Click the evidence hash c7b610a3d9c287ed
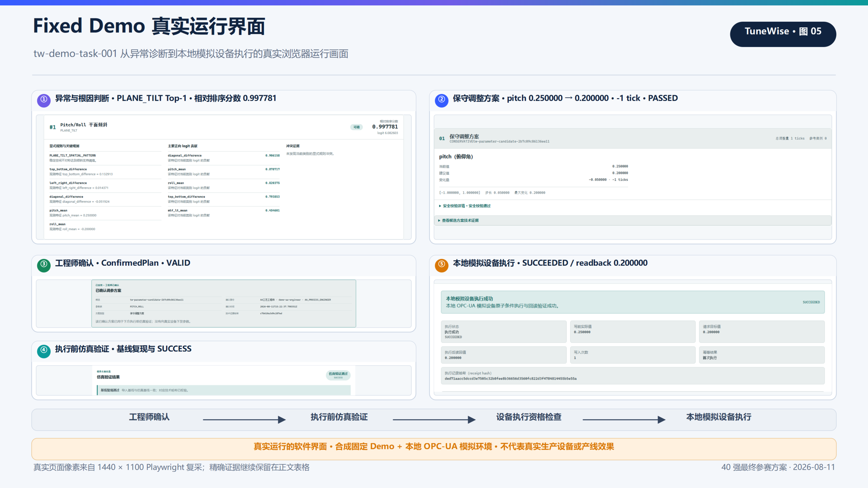Screen dimensions: 868x488 (271, 313)
